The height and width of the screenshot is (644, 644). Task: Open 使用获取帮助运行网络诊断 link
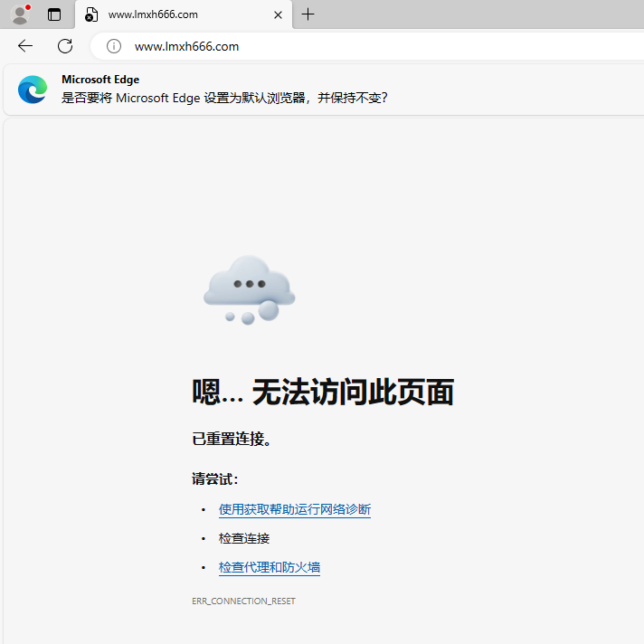pos(295,510)
